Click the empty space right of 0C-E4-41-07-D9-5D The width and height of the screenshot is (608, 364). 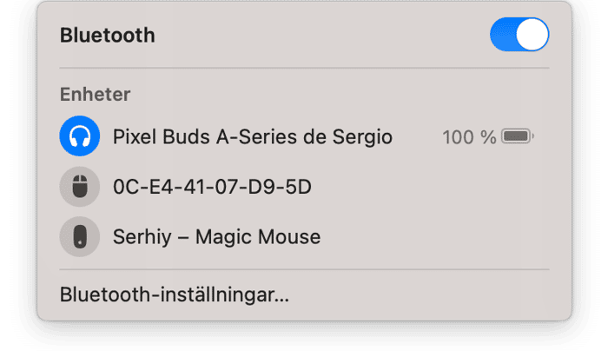point(434,187)
